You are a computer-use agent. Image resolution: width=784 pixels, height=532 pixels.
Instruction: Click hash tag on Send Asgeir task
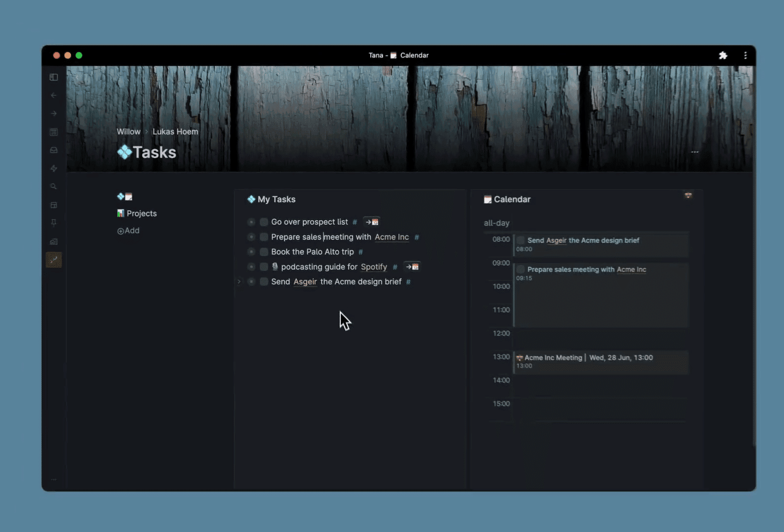click(408, 282)
